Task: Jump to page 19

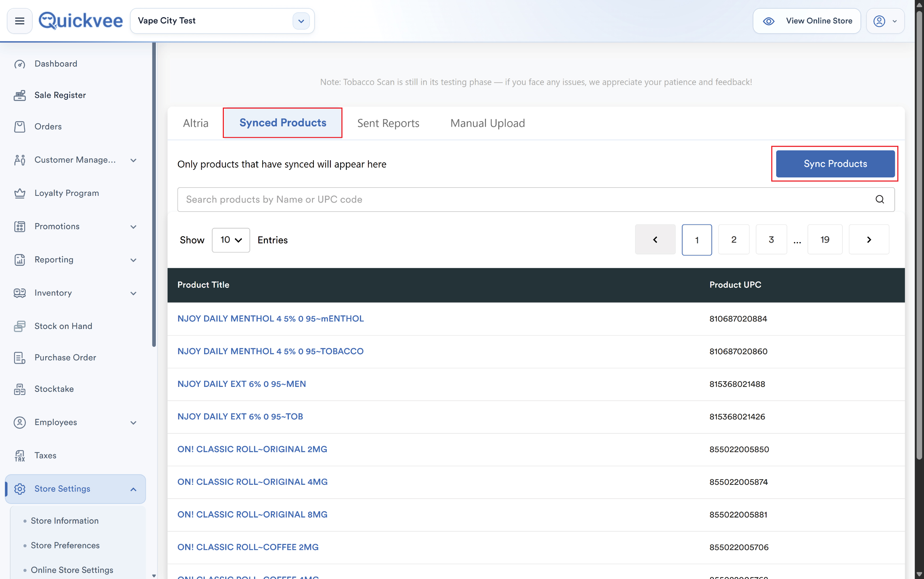Action: coord(825,240)
